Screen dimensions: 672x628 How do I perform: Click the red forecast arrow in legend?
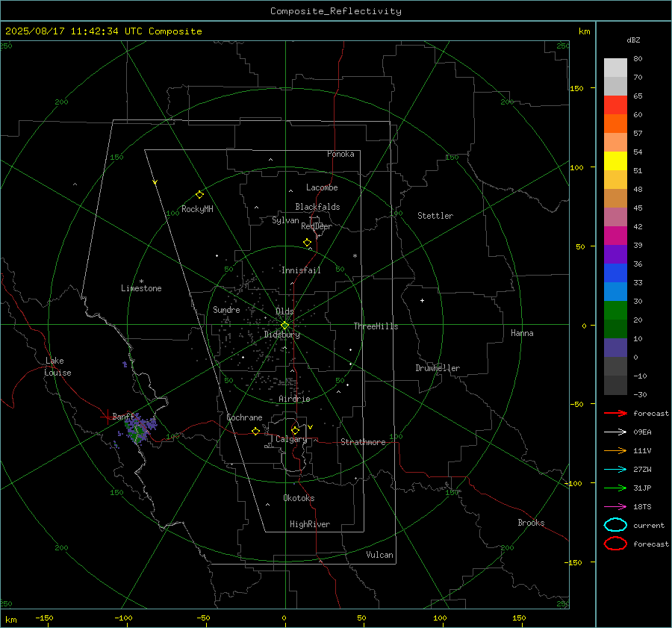pyautogui.click(x=615, y=413)
